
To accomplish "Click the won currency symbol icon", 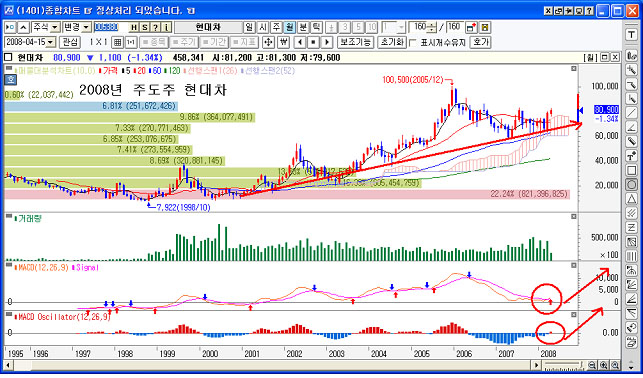I will [283, 42].
